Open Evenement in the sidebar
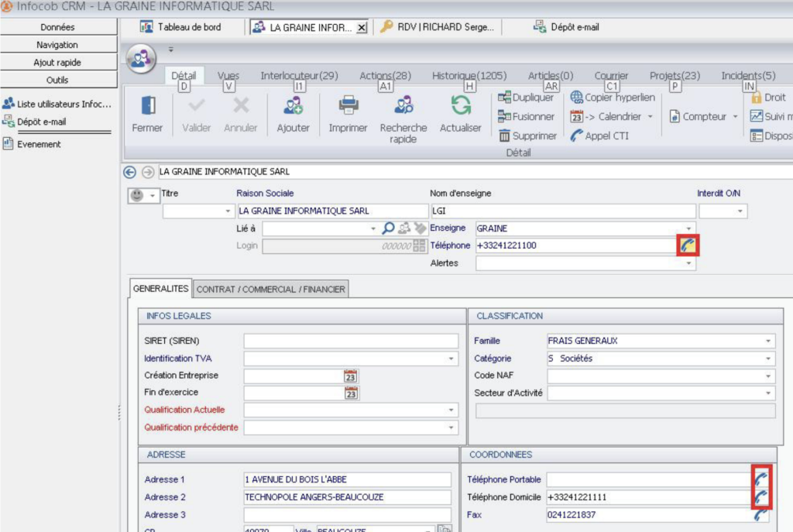The width and height of the screenshot is (793, 532). 32,144
